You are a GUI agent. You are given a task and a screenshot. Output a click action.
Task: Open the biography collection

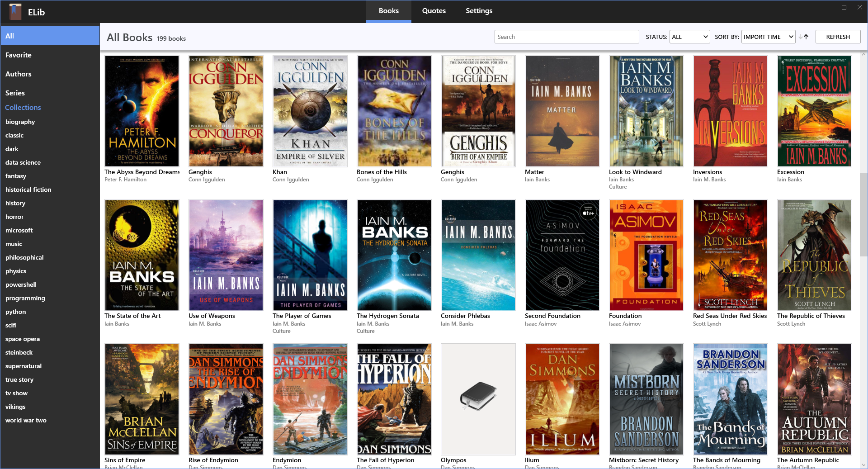click(20, 122)
